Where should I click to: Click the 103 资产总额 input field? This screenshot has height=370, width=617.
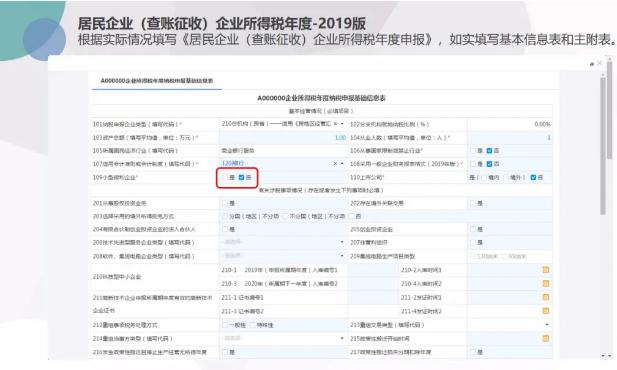[x=283, y=138]
